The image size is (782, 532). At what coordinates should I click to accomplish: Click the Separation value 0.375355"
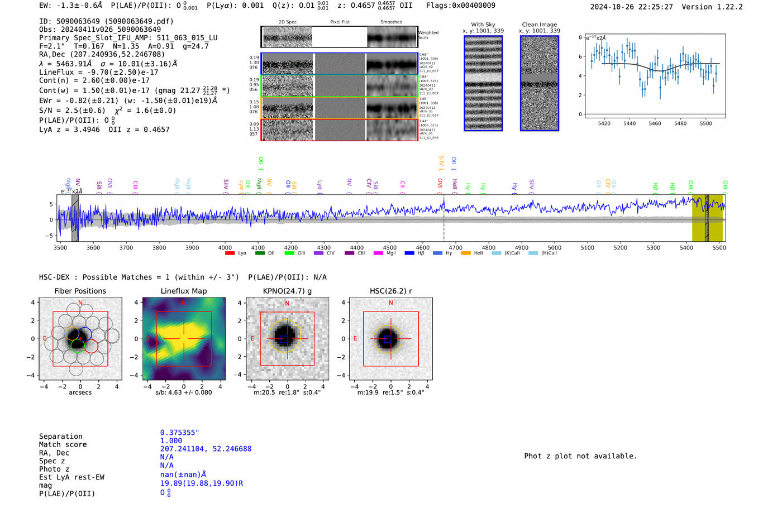180,433
